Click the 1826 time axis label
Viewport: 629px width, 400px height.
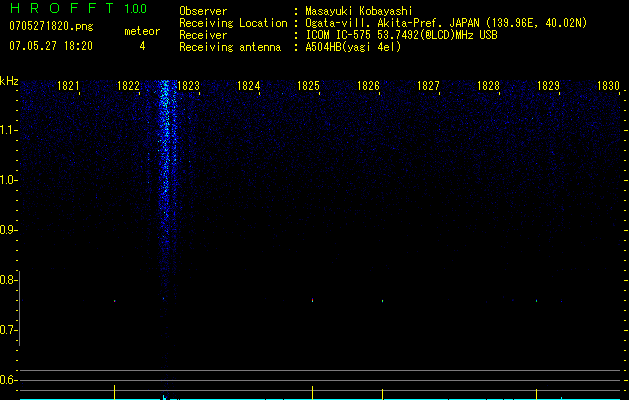(368, 86)
